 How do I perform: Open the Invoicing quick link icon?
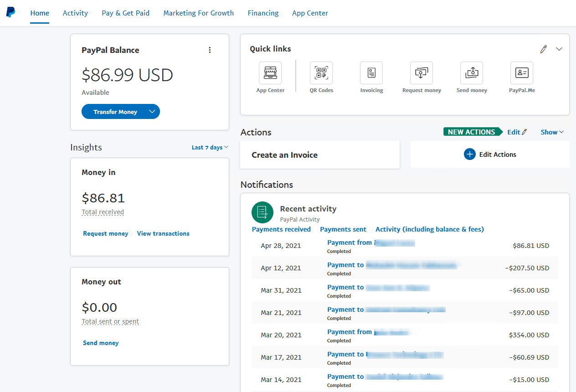371,73
